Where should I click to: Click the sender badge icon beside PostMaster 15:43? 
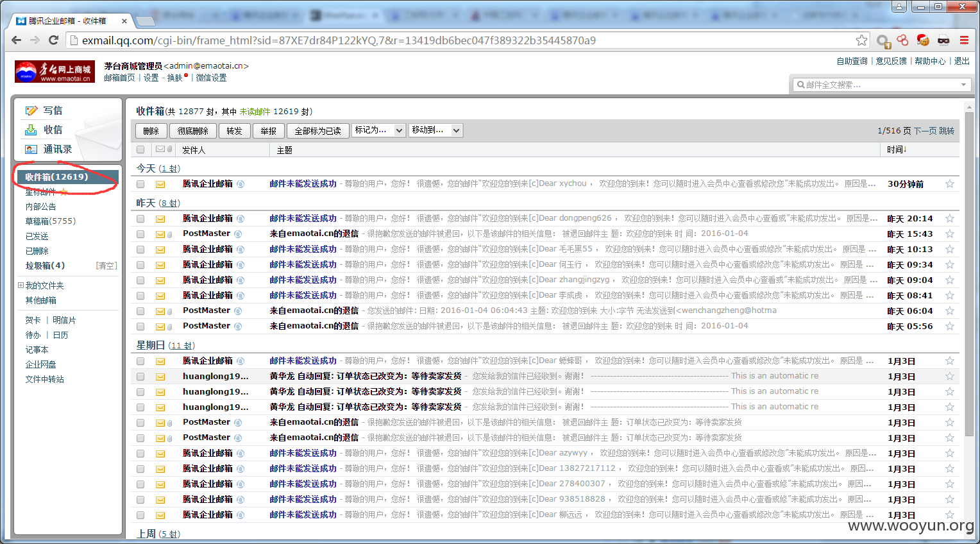click(x=238, y=234)
